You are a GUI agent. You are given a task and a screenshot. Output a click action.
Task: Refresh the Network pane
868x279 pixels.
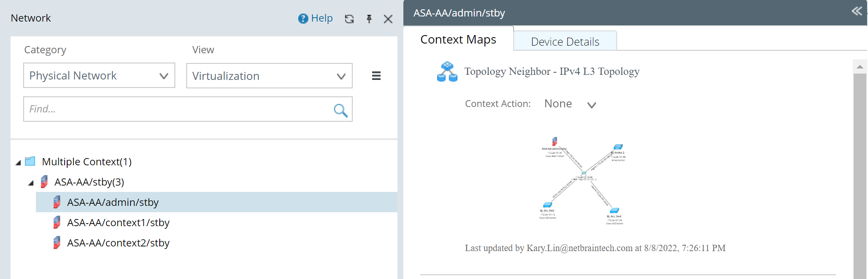349,19
